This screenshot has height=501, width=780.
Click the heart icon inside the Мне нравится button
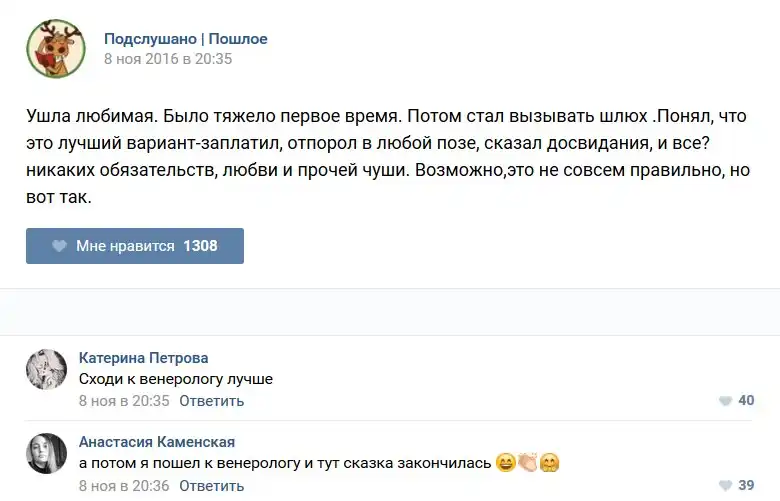[x=59, y=246]
